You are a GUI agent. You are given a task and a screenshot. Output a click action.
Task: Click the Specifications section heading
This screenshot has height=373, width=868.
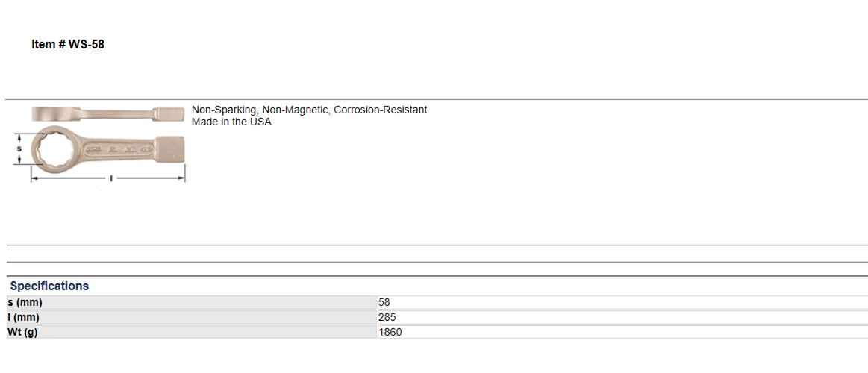click(x=49, y=286)
